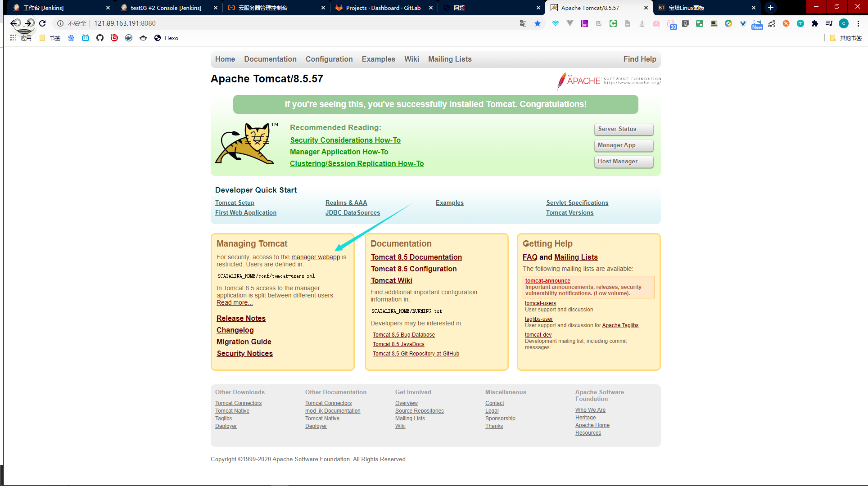Click the browser reload button
This screenshot has width=868, height=486.
[42, 23]
